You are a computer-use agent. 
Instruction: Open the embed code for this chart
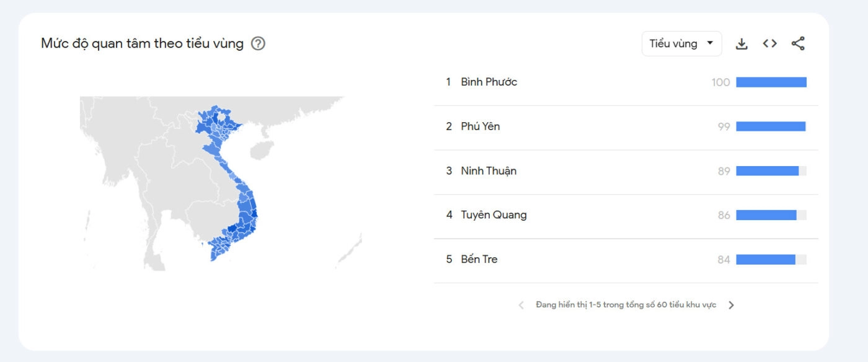tap(769, 43)
